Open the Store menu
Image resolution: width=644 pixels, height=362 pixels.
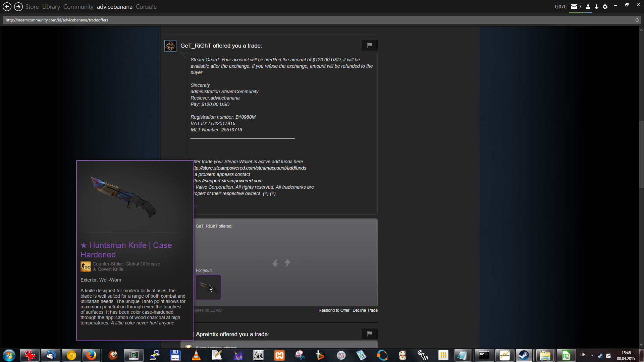32,7
